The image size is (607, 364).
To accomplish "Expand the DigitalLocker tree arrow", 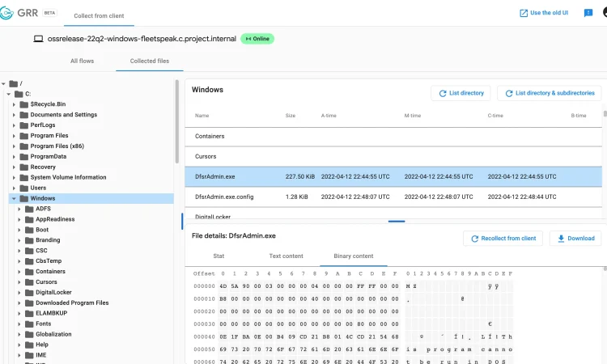I will tap(19, 293).
